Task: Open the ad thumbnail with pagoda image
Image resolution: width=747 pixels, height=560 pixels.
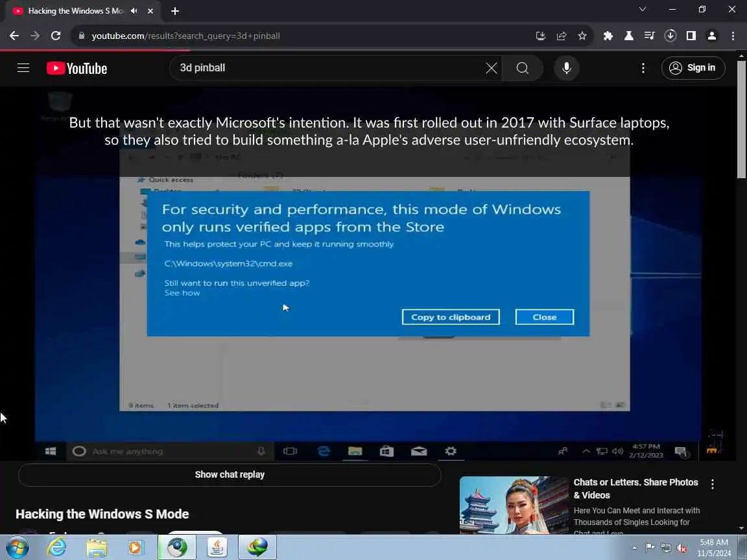Action: click(514, 505)
